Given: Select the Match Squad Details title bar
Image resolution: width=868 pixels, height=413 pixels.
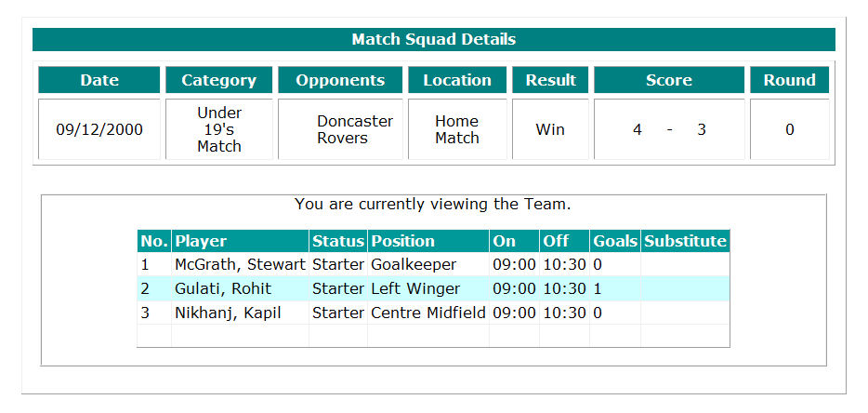Looking at the screenshot, I should 433,39.
